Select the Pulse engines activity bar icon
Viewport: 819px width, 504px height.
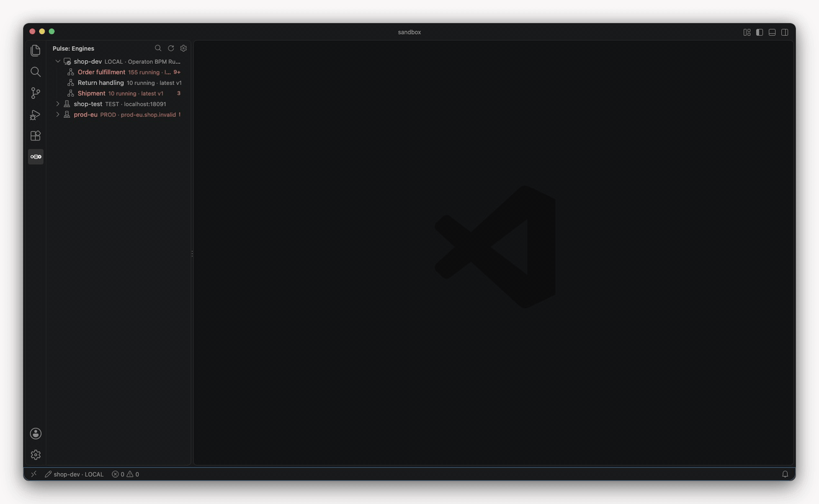pos(35,157)
